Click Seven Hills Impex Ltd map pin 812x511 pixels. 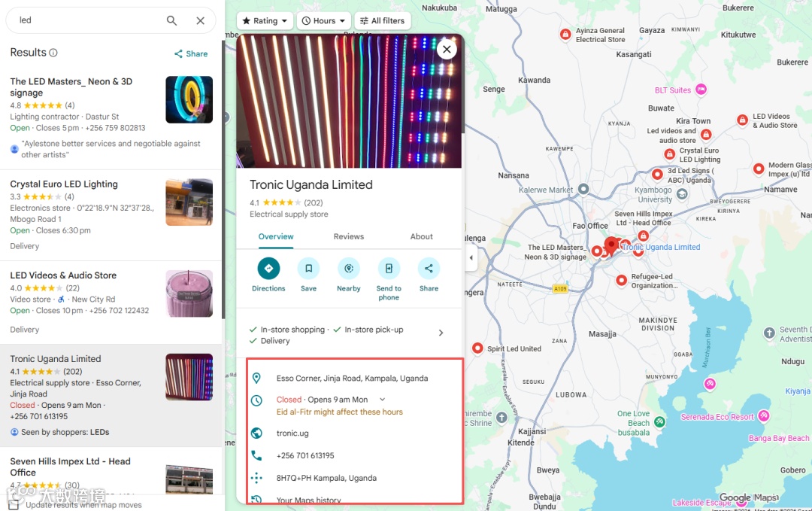pos(643,236)
